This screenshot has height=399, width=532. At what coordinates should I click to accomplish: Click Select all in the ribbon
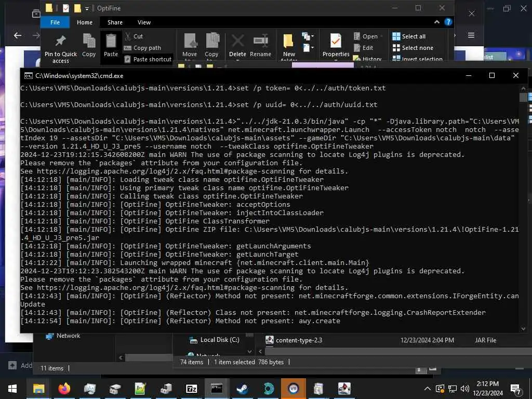click(x=409, y=36)
